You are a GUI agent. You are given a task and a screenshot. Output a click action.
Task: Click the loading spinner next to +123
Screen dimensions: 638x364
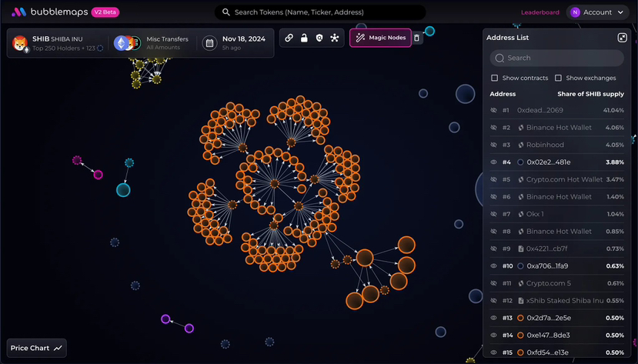coord(100,48)
